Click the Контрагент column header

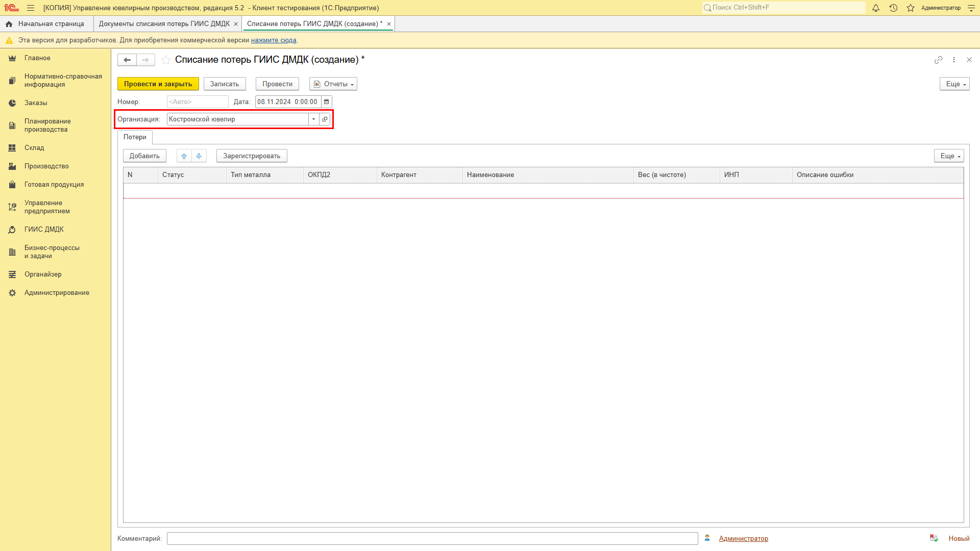tap(420, 174)
